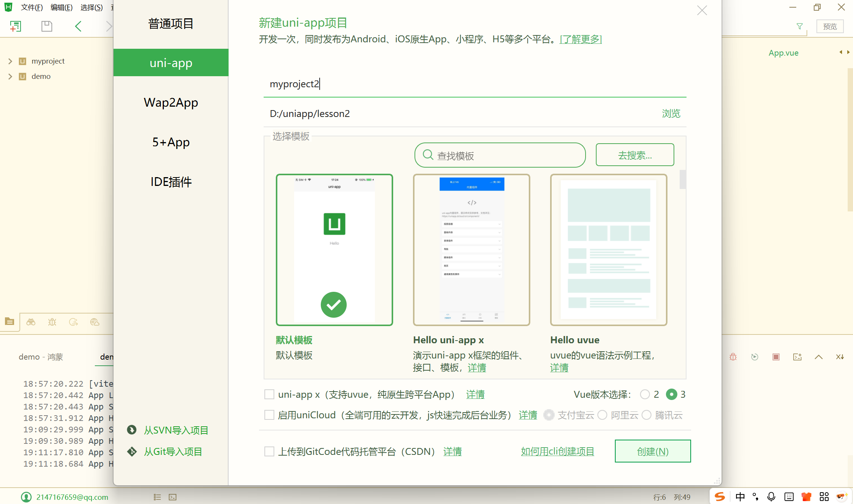
Task: Click the IME toolbox grid icon
Action: tap(824, 497)
